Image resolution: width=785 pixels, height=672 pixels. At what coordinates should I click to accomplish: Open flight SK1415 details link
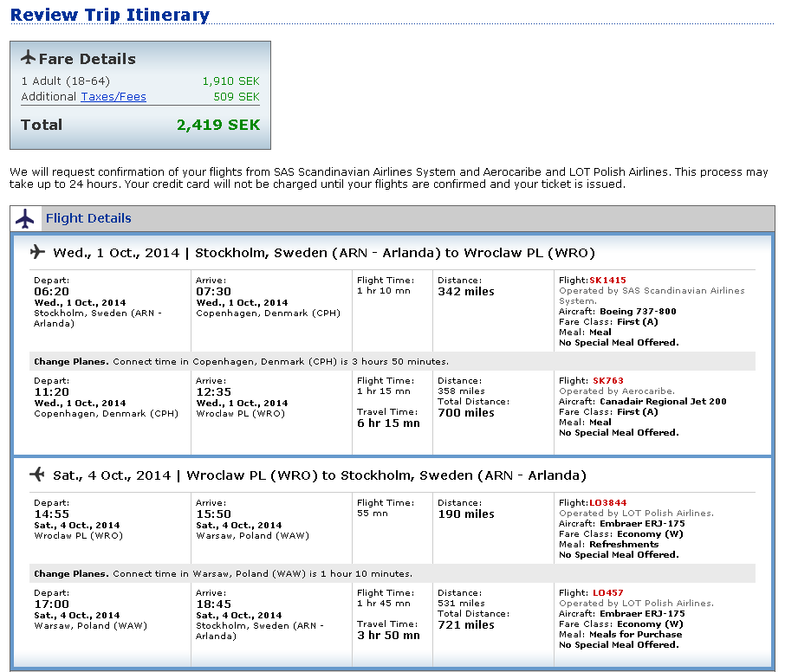[x=607, y=281]
